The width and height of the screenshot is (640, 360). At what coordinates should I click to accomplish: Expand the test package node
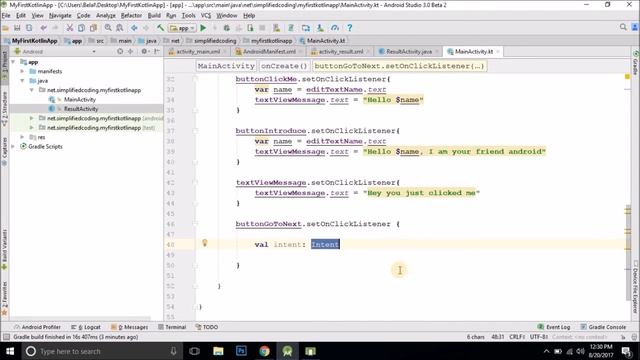[32, 128]
